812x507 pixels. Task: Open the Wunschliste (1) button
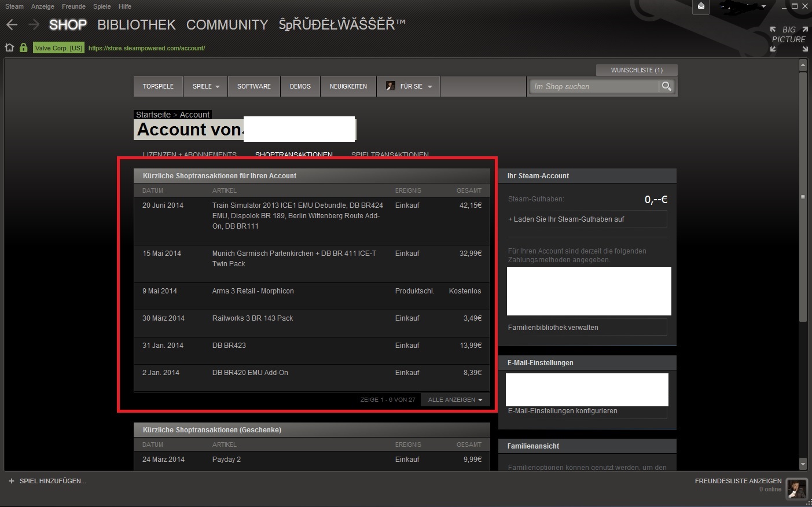tap(637, 70)
